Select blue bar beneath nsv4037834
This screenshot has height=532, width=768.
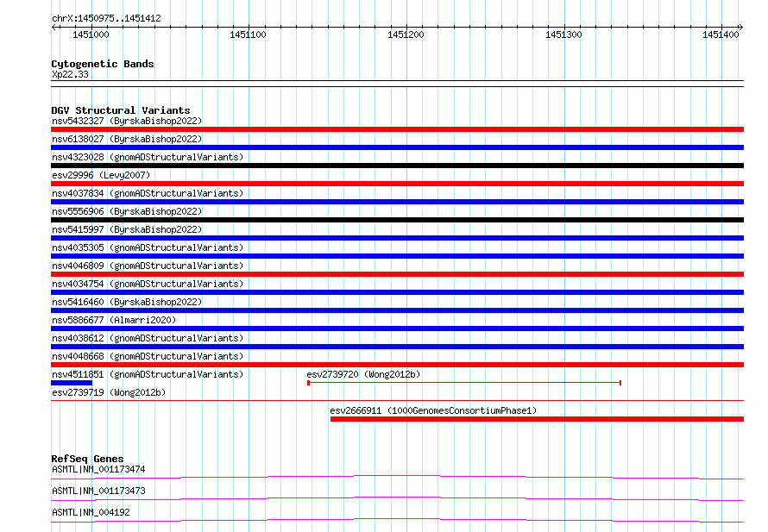click(x=397, y=202)
